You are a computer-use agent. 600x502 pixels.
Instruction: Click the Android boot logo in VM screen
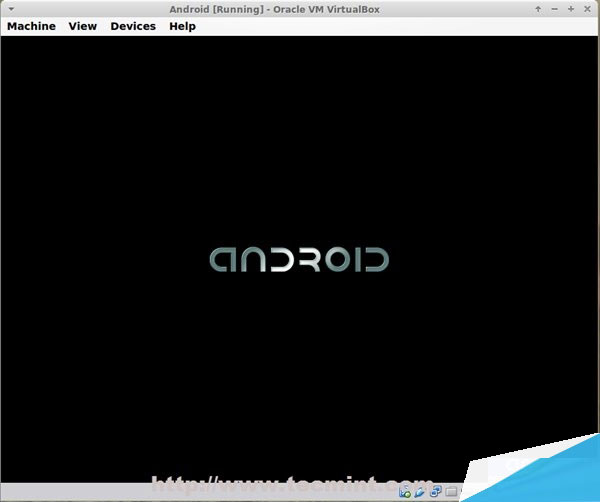point(299,259)
